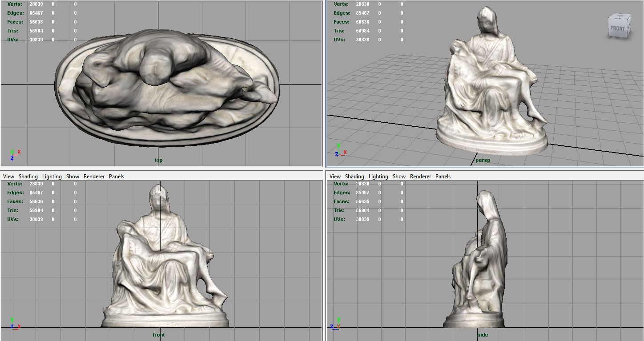Open the Lighting menu of the front panel
644x341 pixels.
pyautogui.click(x=52, y=177)
